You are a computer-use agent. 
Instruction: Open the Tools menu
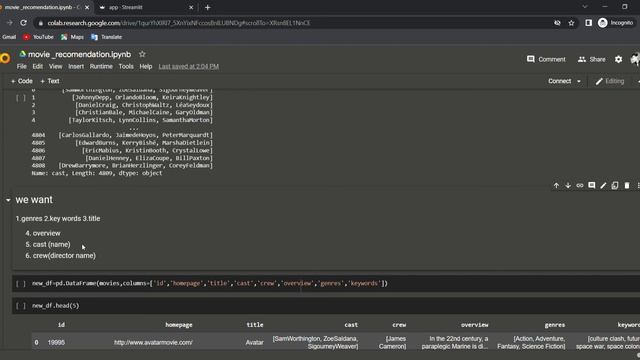(126, 67)
